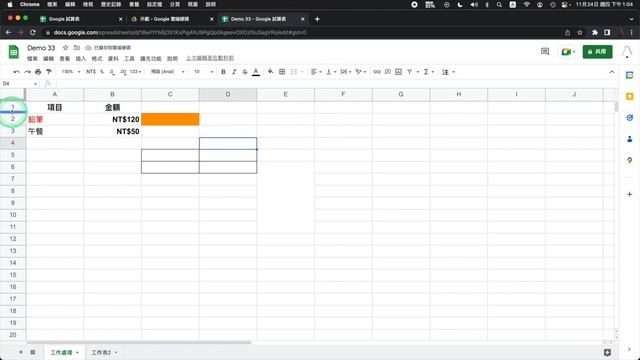Toggle bold formatting

click(x=223, y=72)
